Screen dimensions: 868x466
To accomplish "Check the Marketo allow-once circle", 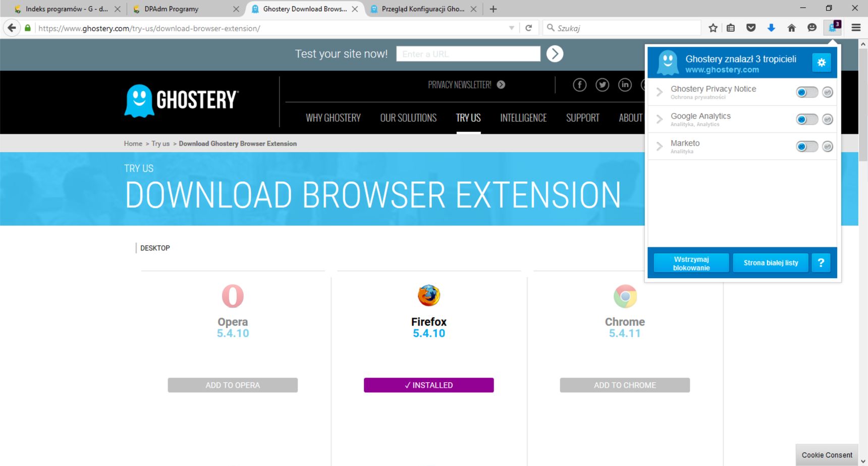I will [827, 146].
